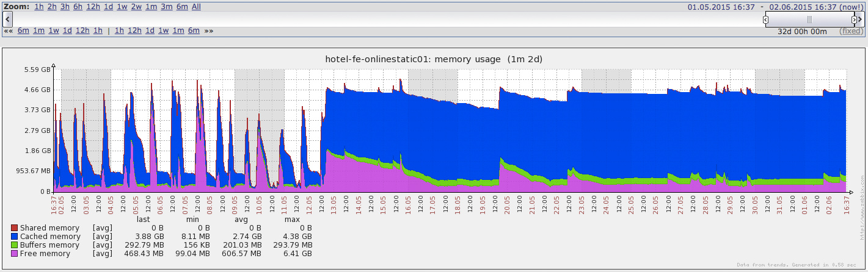The image size is (868, 272).
Task: Set Zoom period to 3h
Action: pos(65,7)
